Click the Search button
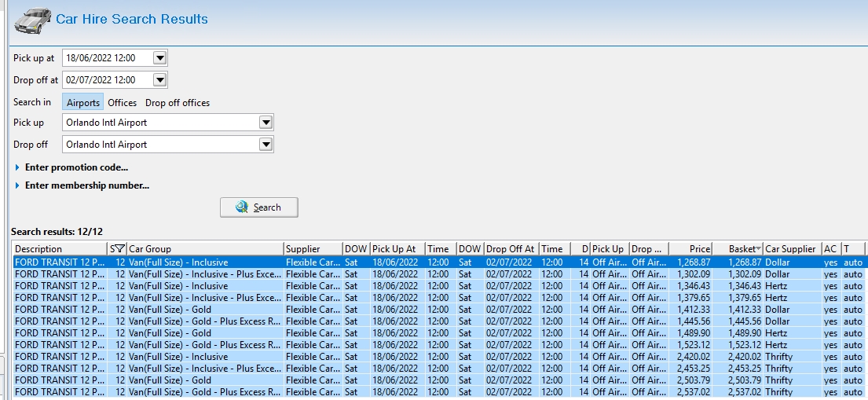 click(x=259, y=207)
